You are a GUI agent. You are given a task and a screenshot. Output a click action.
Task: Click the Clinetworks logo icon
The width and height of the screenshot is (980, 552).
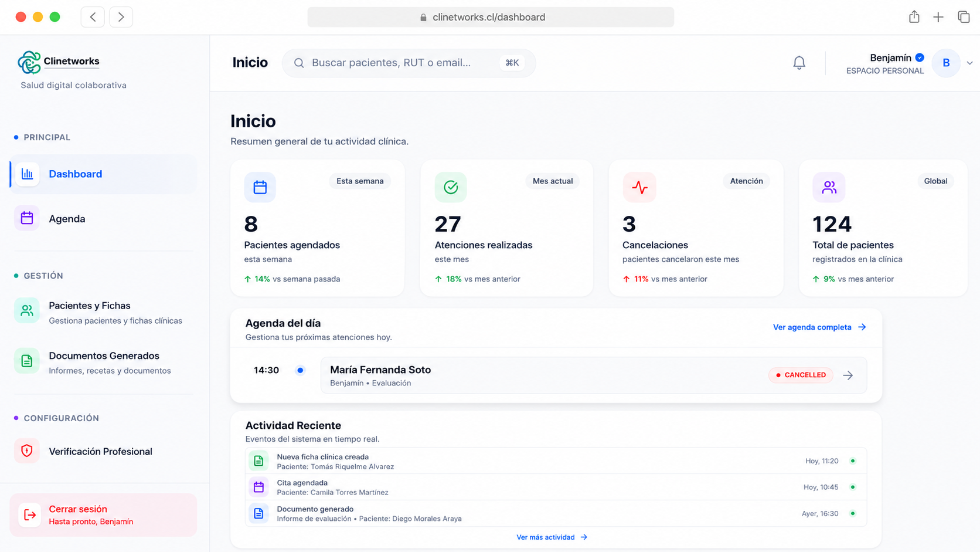[x=29, y=62]
